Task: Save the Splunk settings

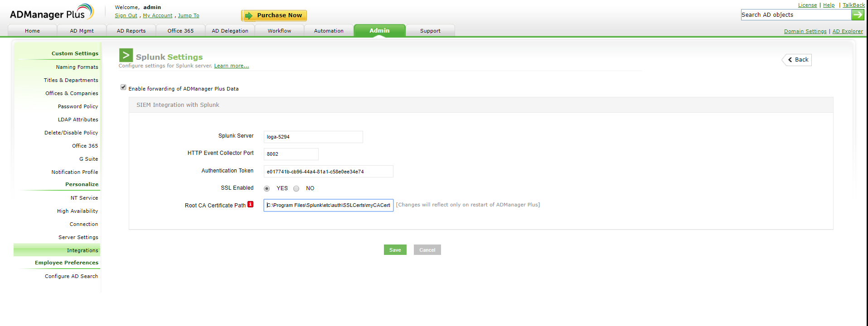Action: [395, 250]
